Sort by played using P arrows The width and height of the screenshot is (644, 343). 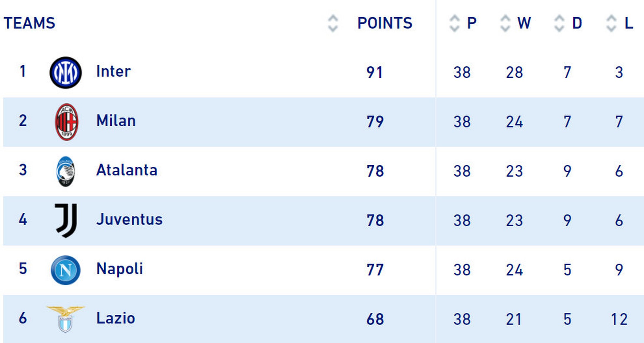pyautogui.click(x=454, y=24)
